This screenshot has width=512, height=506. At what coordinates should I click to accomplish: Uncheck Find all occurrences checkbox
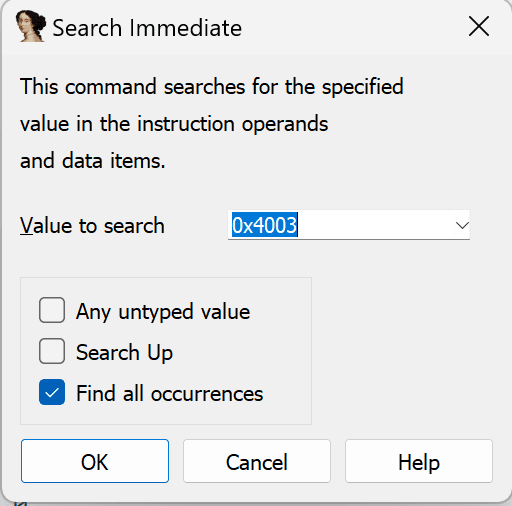point(52,392)
